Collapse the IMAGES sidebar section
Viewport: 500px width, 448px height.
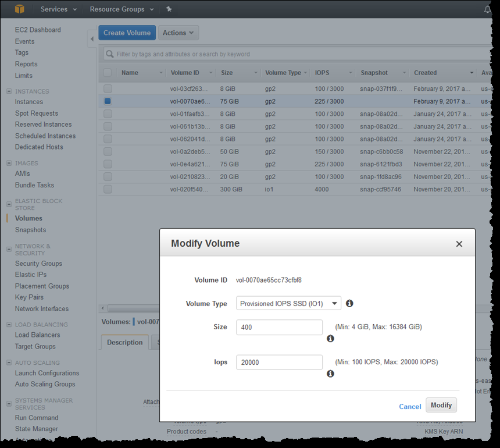(9, 163)
